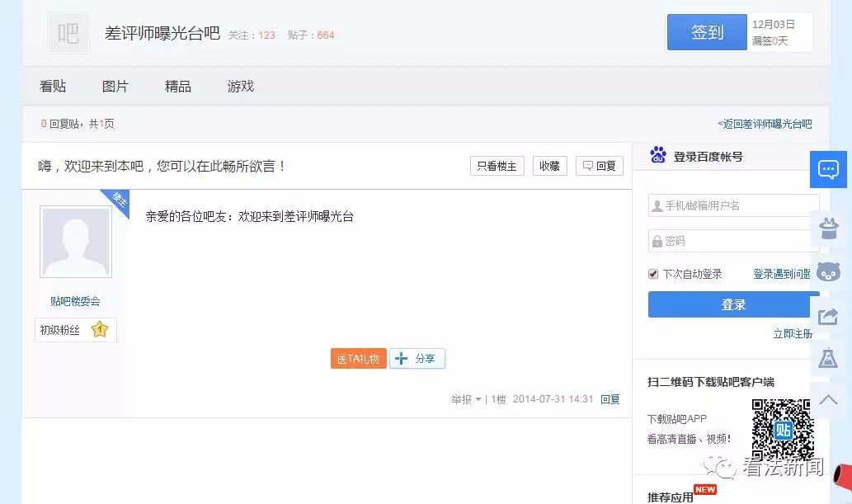Click the 贴子：664 post count
The height and width of the screenshot is (504, 852).
coord(311,35)
